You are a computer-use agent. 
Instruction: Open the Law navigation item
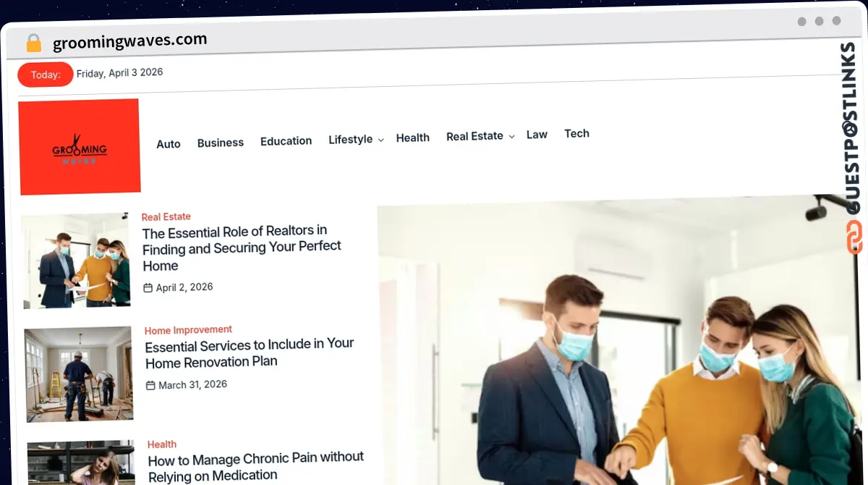coord(537,135)
